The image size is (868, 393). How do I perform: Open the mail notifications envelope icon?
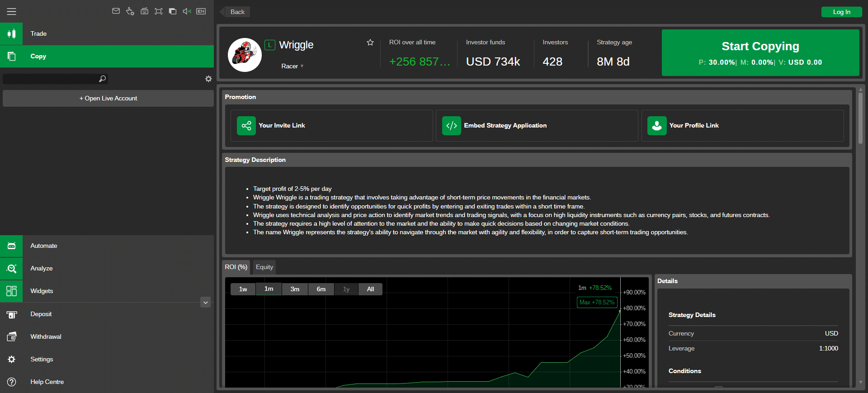pos(116,11)
